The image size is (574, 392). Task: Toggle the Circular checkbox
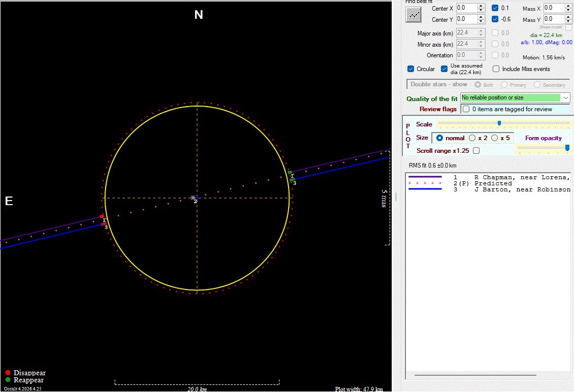pyautogui.click(x=411, y=69)
